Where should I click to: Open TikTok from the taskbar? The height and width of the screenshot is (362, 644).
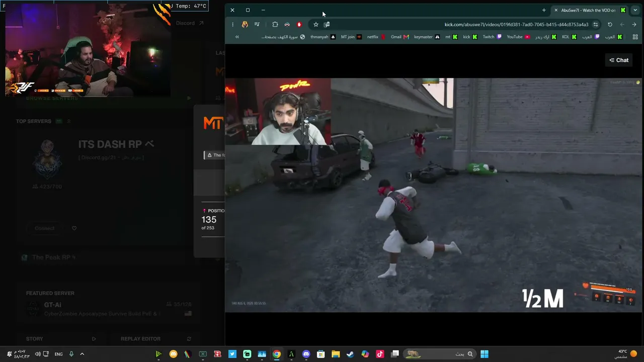380,354
